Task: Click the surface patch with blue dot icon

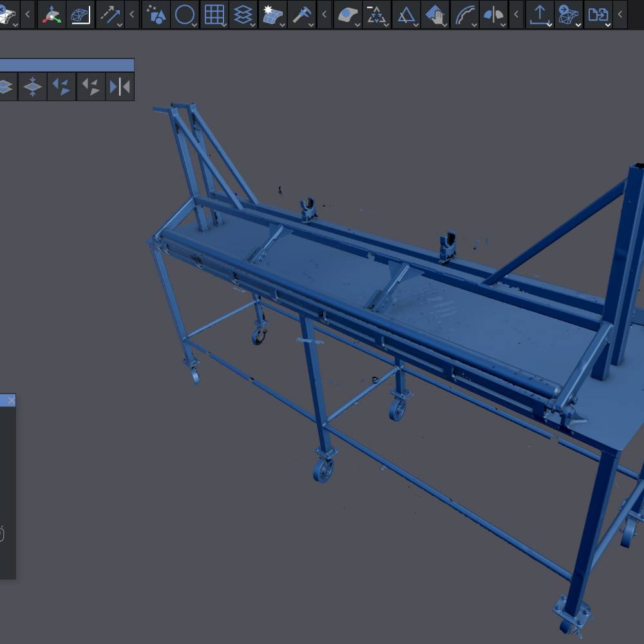Action: coord(348,15)
